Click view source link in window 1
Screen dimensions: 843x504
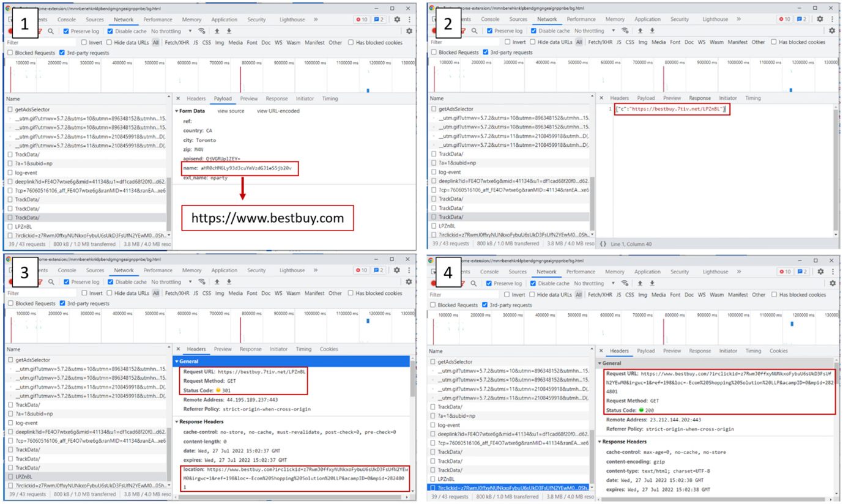pos(231,111)
